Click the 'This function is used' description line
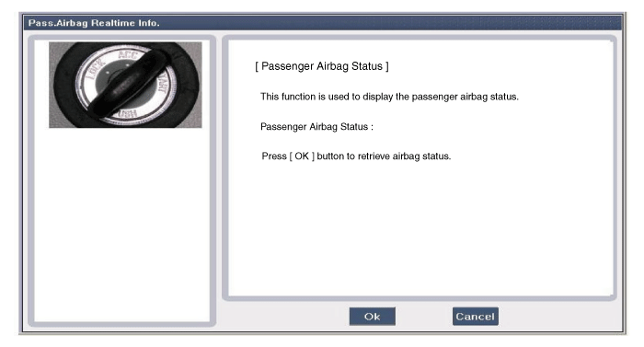 tap(389, 97)
